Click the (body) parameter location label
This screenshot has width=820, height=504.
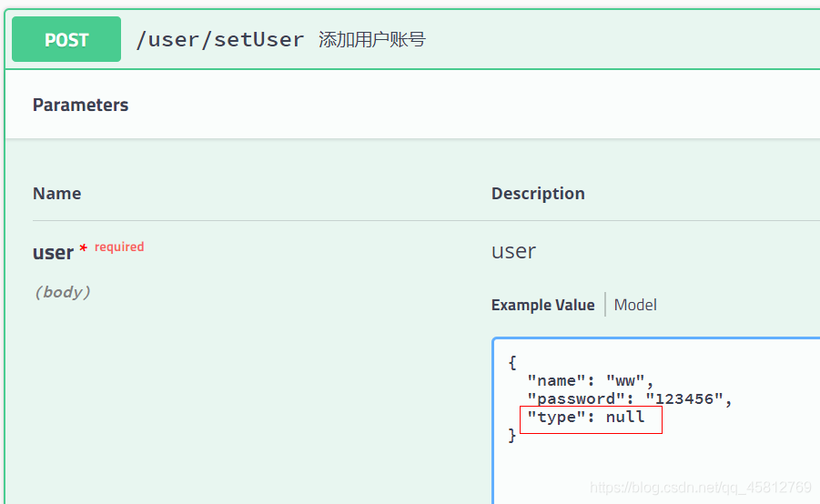(62, 292)
